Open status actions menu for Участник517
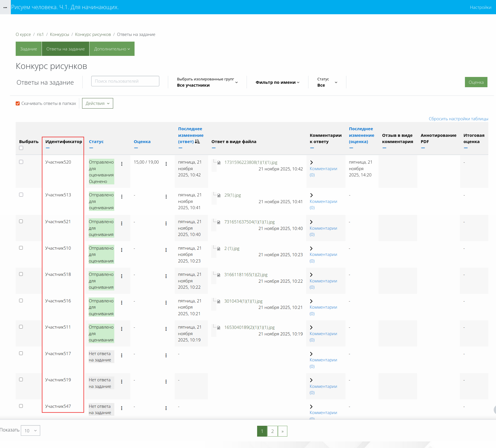Viewport: 496px width, 448px height. tap(122, 355)
